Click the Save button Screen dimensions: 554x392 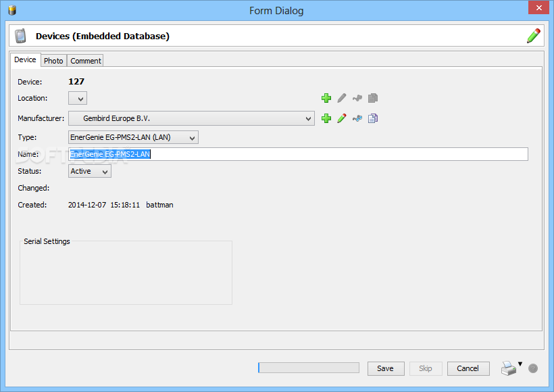coord(386,368)
